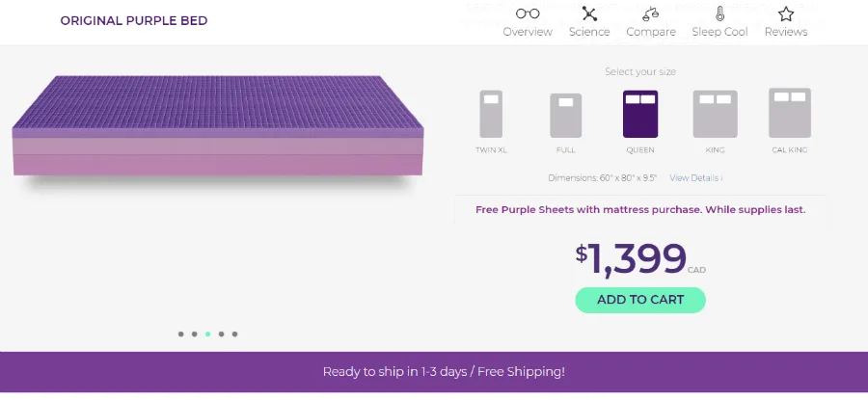The width and height of the screenshot is (868, 400).
Task: Open the Sleep Cool tab label
Action: tap(719, 32)
